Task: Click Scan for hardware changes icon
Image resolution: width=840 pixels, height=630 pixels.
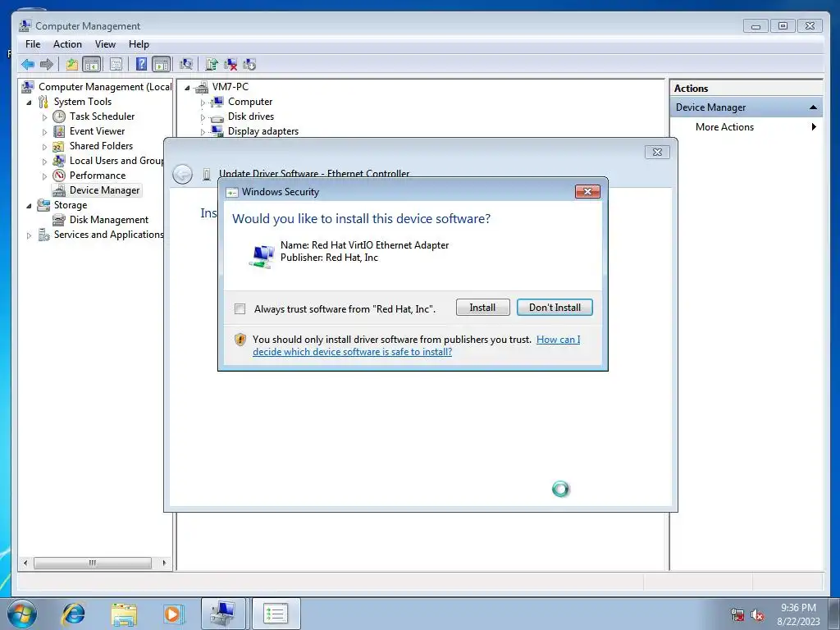Action: (x=186, y=65)
